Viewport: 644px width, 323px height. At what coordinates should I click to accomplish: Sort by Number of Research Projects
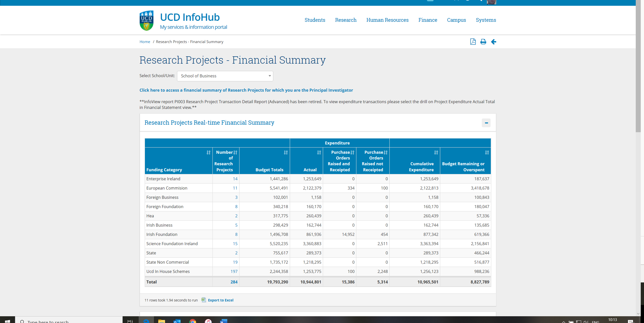coord(235,152)
